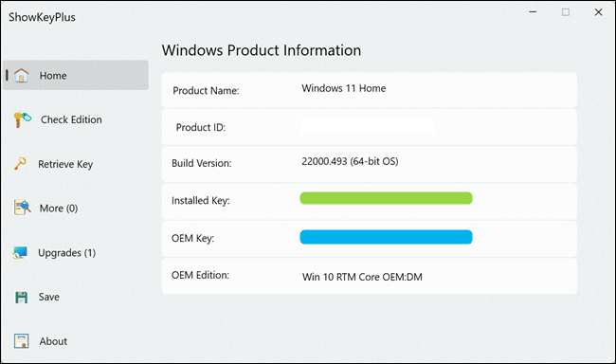
Task: Open the More (0) section
Action: click(59, 208)
